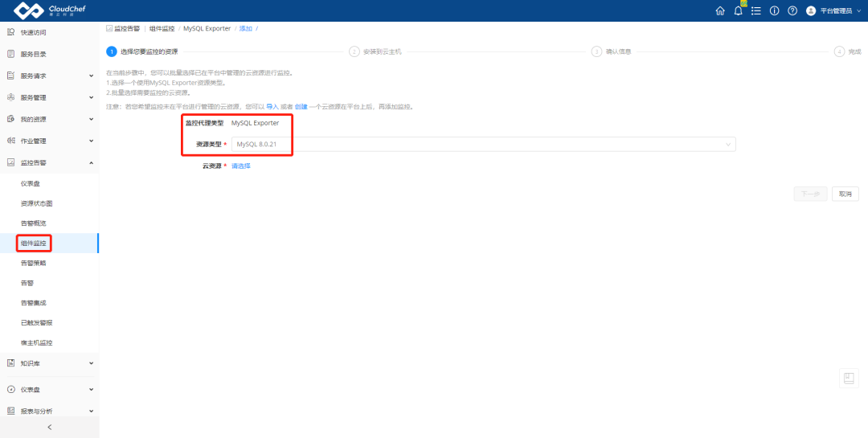Click the 服务目录 sidebar icon
The width and height of the screenshot is (868, 438).
[x=10, y=54]
